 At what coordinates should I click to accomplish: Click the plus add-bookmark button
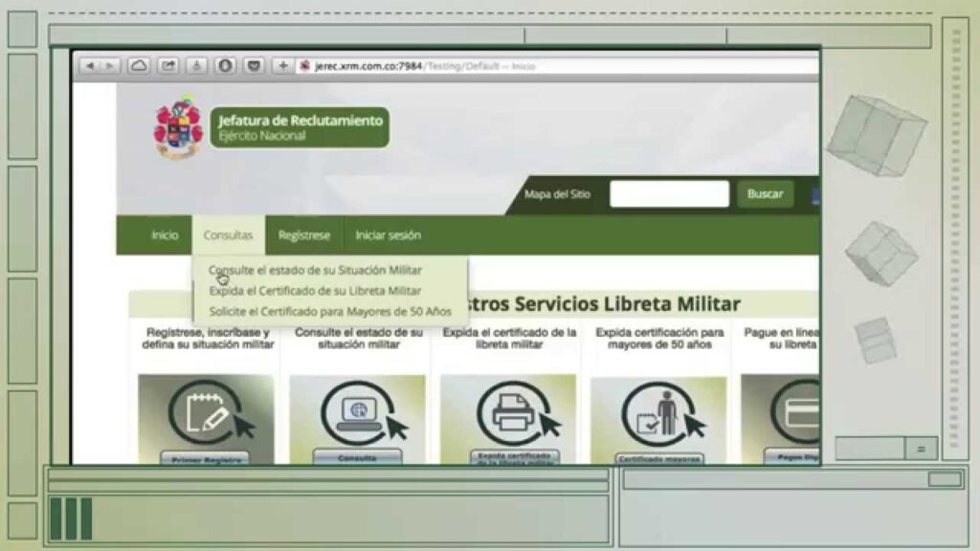tap(282, 66)
